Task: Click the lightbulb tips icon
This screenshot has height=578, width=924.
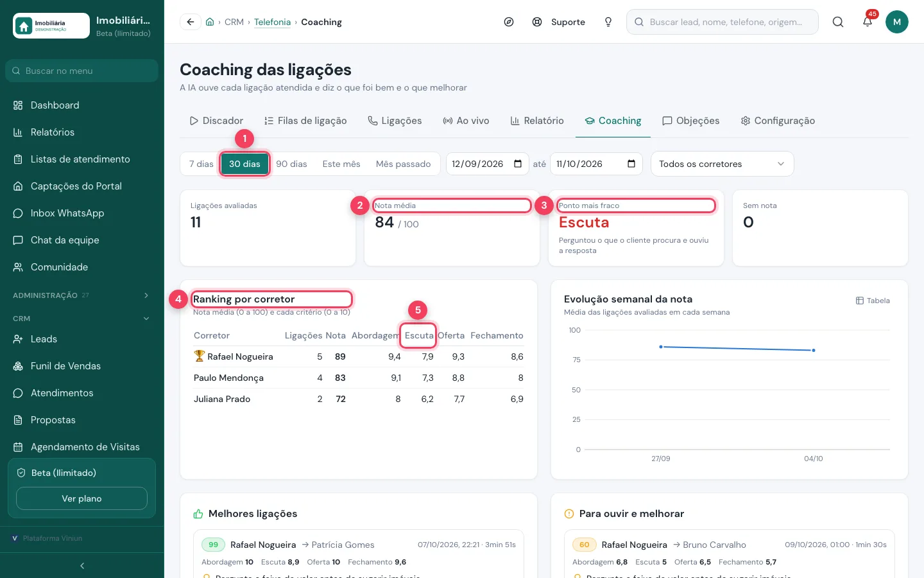Action: point(608,22)
